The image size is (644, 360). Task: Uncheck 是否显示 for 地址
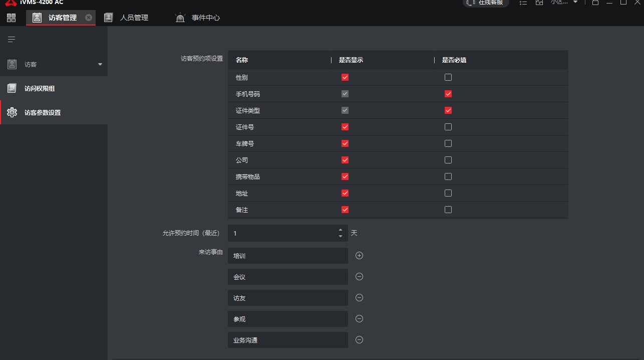pyautogui.click(x=345, y=193)
